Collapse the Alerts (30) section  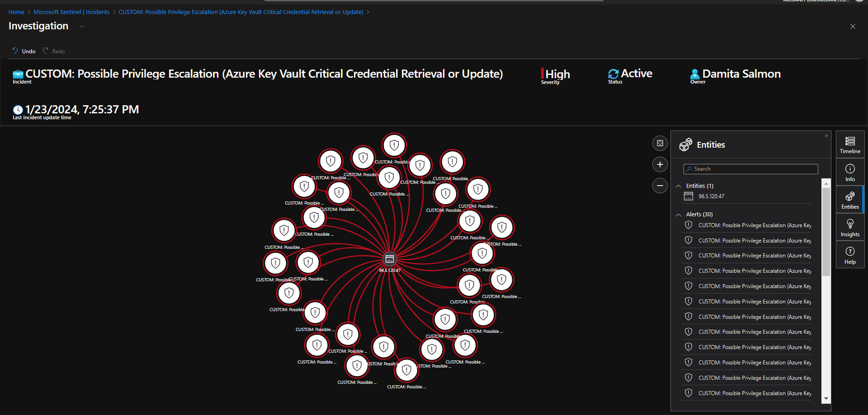[679, 214]
